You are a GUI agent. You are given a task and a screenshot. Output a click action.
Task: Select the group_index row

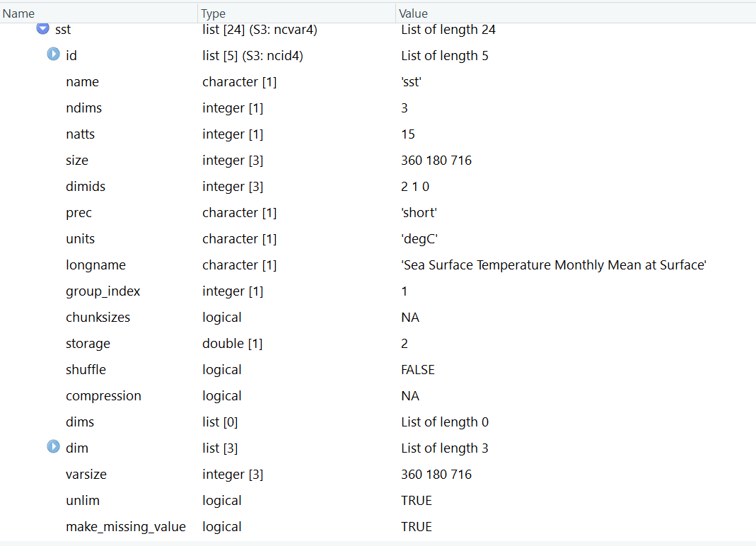click(103, 291)
